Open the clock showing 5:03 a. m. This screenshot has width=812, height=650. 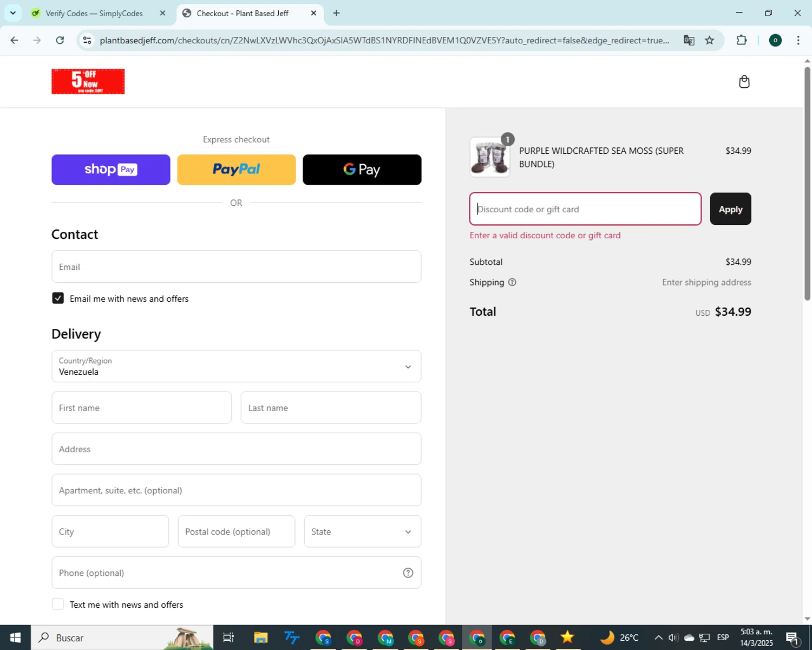pyautogui.click(x=756, y=638)
